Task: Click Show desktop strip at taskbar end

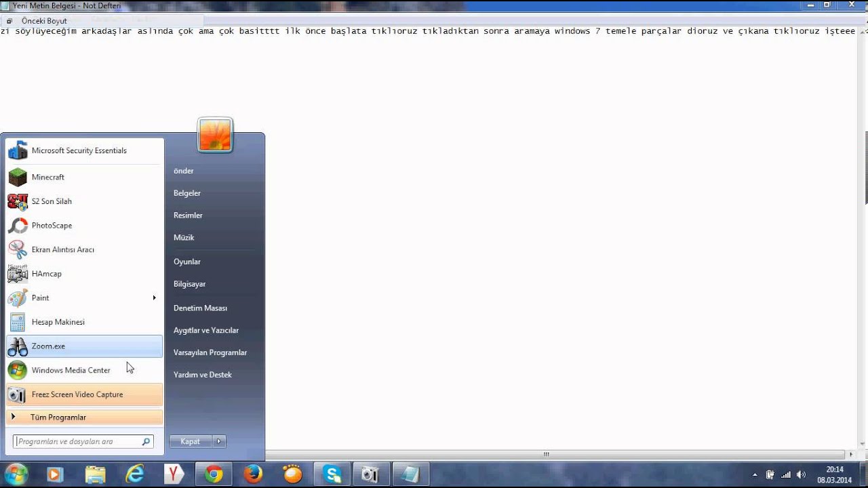Action: point(863,474)
